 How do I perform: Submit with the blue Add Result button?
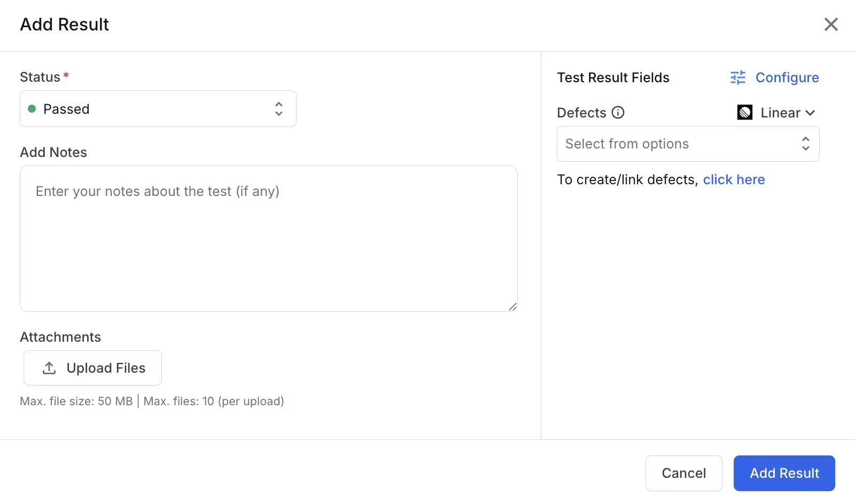tap(784, 473)
